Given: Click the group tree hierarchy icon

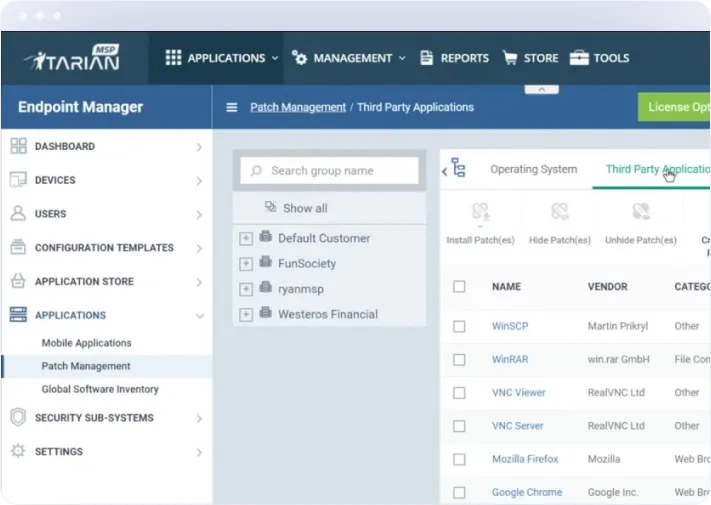Looking at the screenshot, I should 458,167.
